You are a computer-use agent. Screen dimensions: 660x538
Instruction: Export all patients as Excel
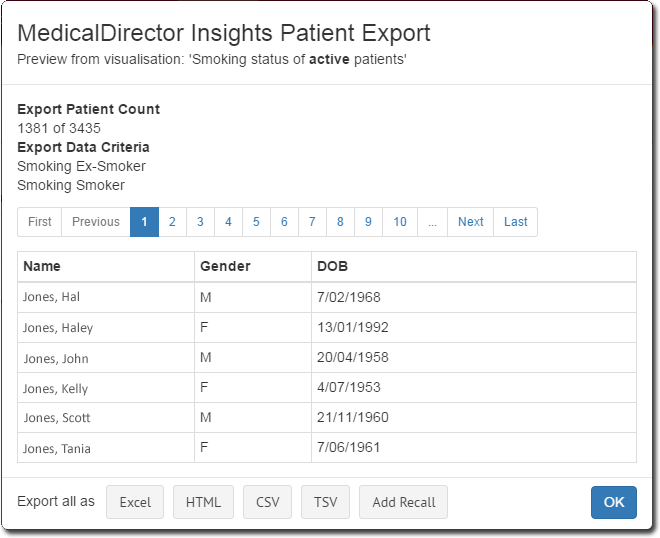click(x=135, y=502)
